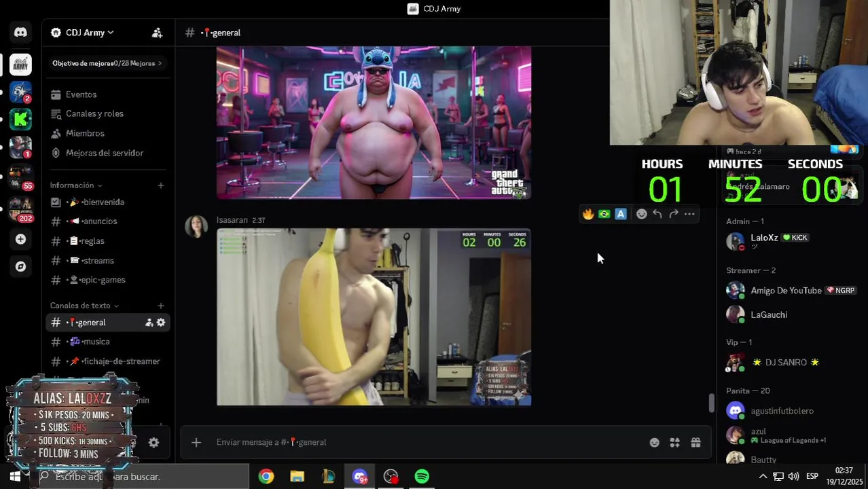Open add reaction picker on message
The height and width of the screenshot is (489, 868).
[641, 214]
